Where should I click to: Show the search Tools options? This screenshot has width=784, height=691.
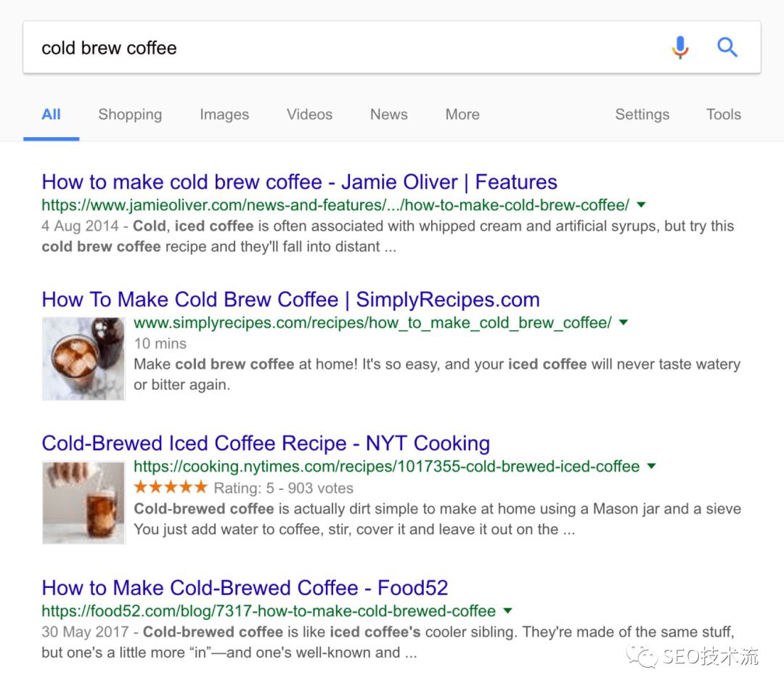[723, 115]
